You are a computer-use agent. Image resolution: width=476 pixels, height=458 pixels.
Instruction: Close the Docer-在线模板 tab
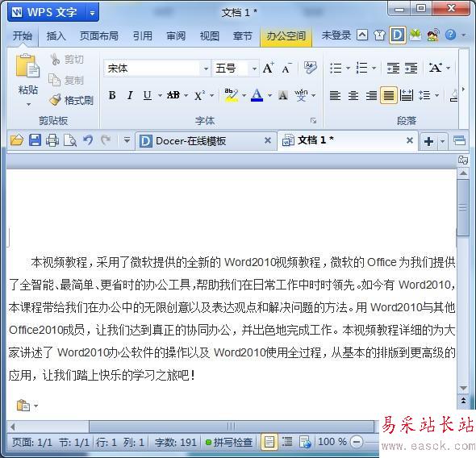click(267, 140)
